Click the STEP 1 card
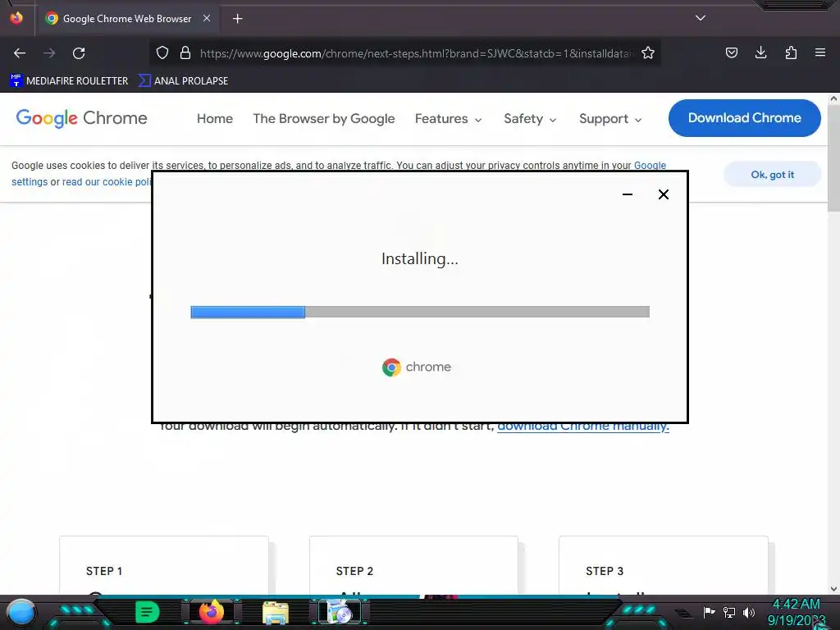Image resolution: width=840 pixels, height=630 pixels. [x=163, y=565]
